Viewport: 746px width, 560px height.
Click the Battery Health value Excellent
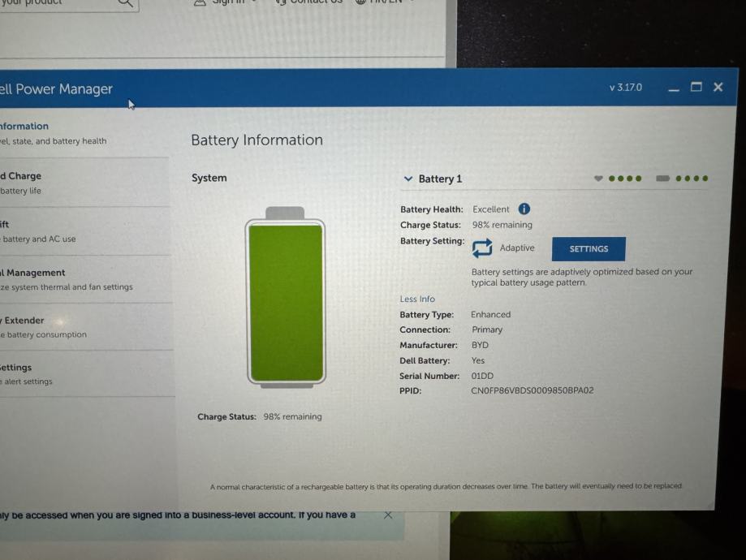coord(490,209)
